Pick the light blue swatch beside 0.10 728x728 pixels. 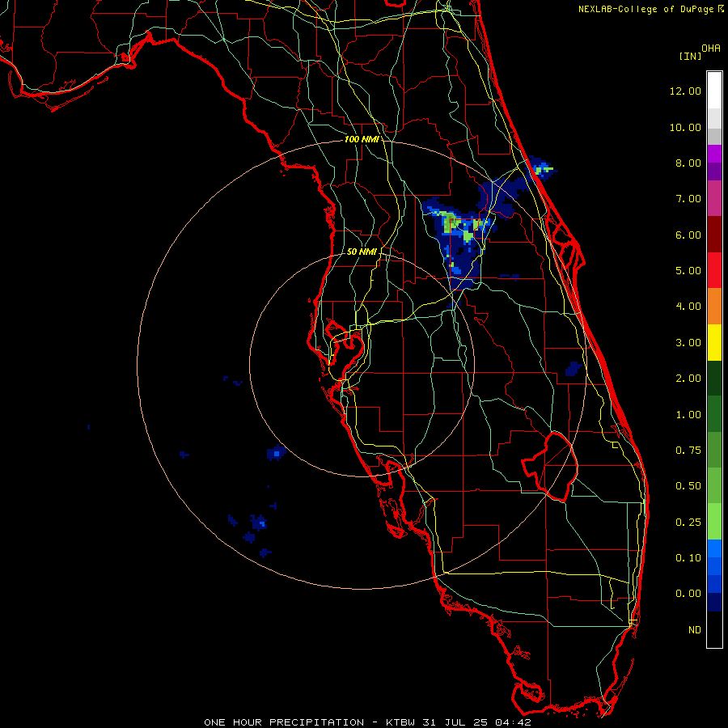pyautogui.click(x=714, y=548)
